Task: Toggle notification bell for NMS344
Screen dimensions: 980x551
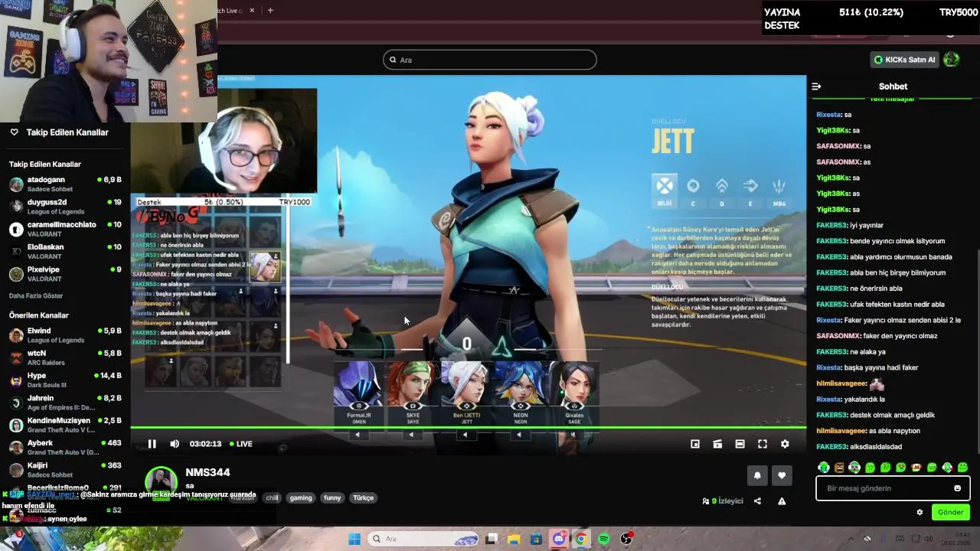Action: click(x=757, y=475)
